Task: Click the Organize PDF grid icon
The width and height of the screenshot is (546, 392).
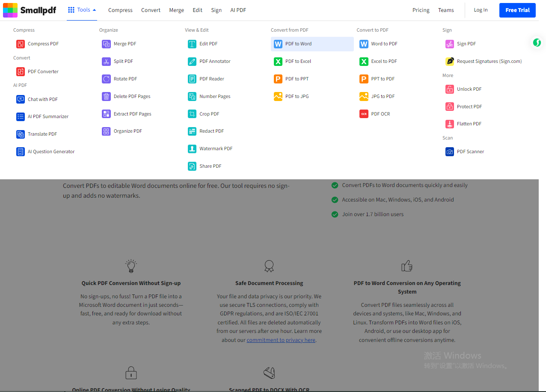Action: [106, 131]
